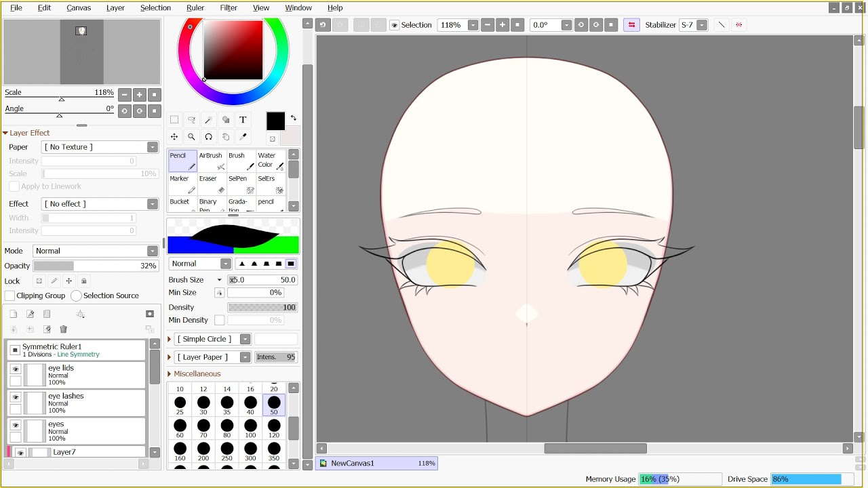The image size is (868, 488).
Task: Open the Stabilizer S-7 dropdown
Action: tap(702, 25)
